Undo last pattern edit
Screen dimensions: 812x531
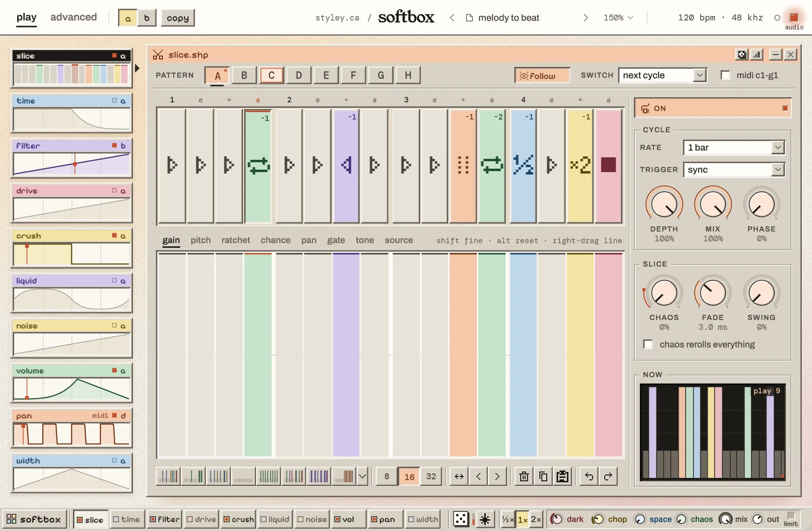pos(589,476)
